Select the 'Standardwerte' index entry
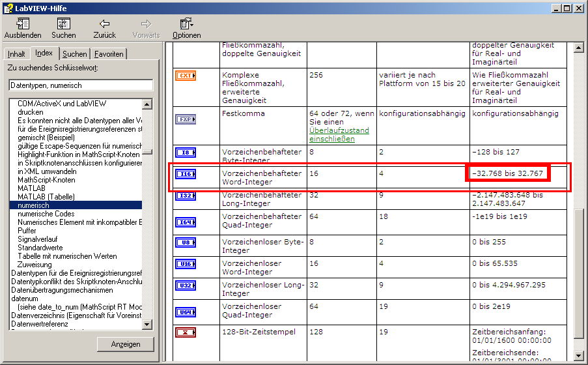 coord(40,248)
